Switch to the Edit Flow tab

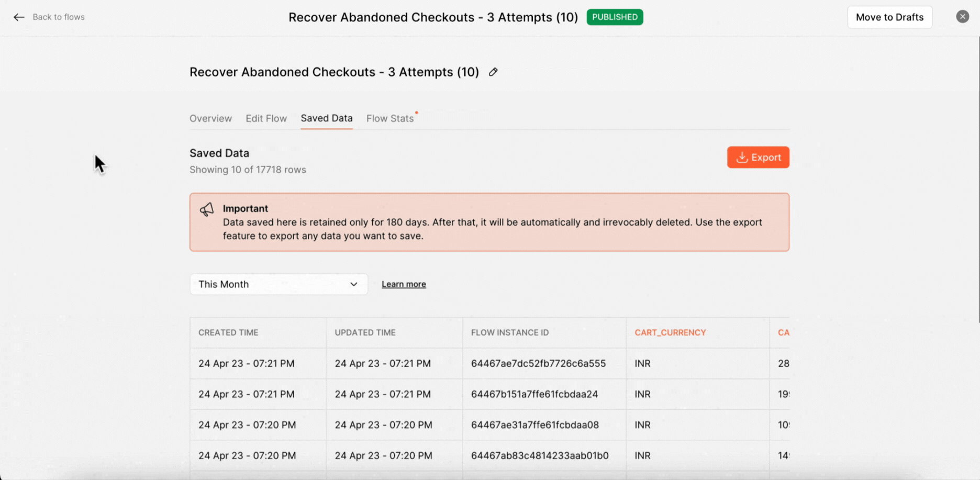(x=266, y=118)
